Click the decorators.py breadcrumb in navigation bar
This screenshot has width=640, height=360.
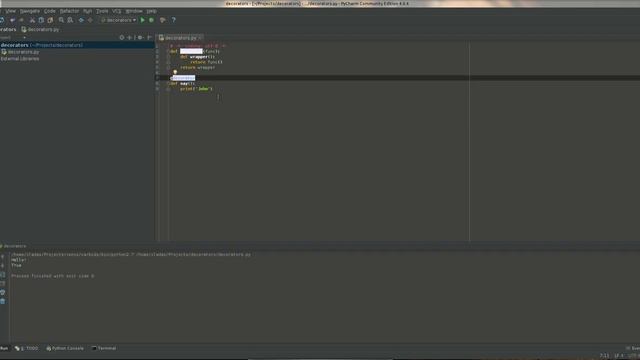coord(40,29)
